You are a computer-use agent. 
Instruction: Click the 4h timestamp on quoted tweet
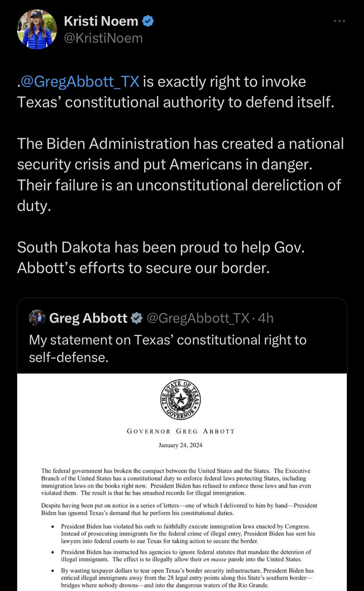click(266, 318)
